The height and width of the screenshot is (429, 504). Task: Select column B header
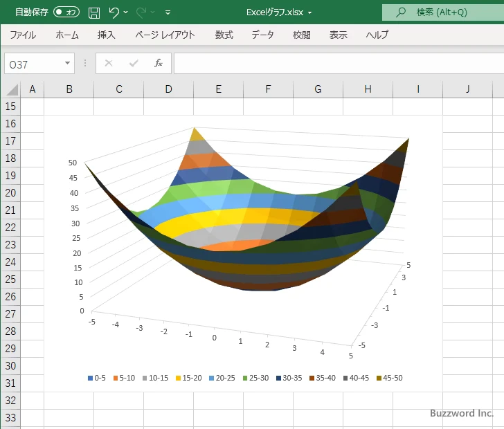coord(69,89)
